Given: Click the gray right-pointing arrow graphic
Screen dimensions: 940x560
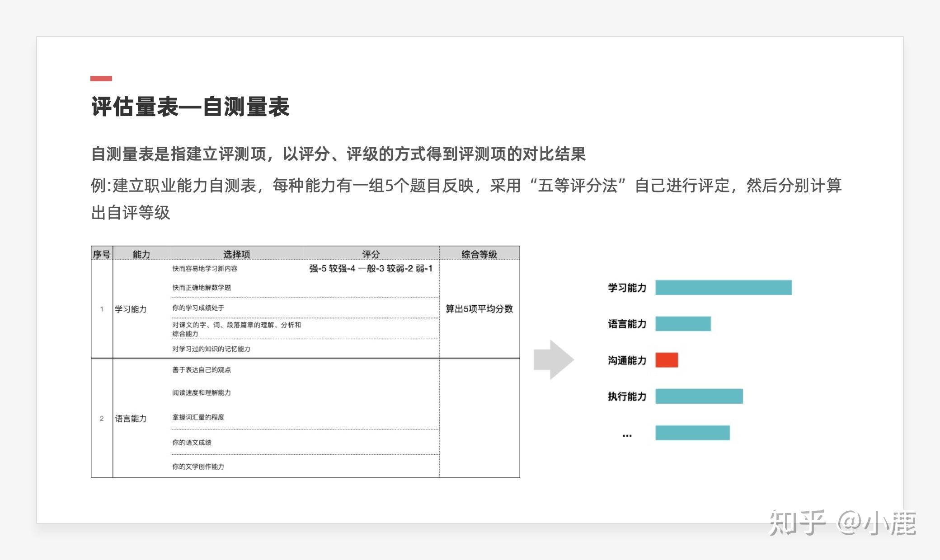Looking at the screenshot, I should (553, 359).
